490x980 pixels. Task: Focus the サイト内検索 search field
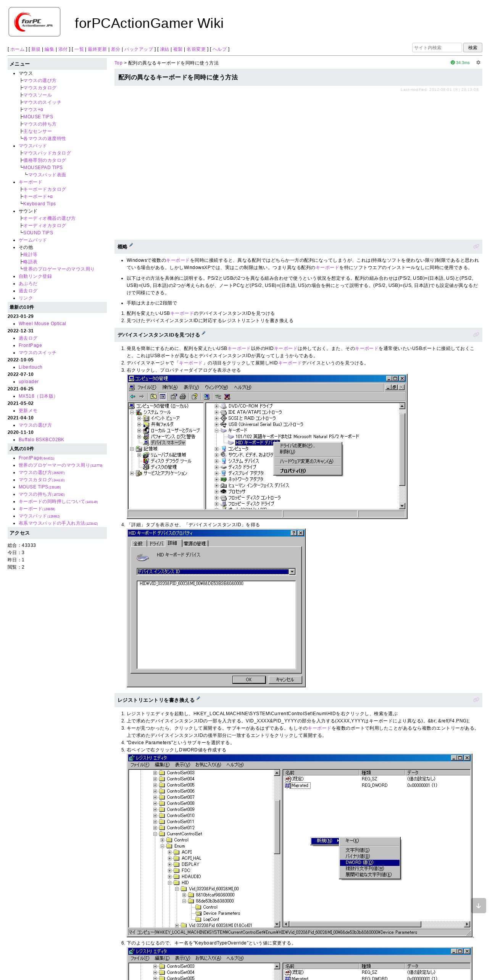pos(437,48)
